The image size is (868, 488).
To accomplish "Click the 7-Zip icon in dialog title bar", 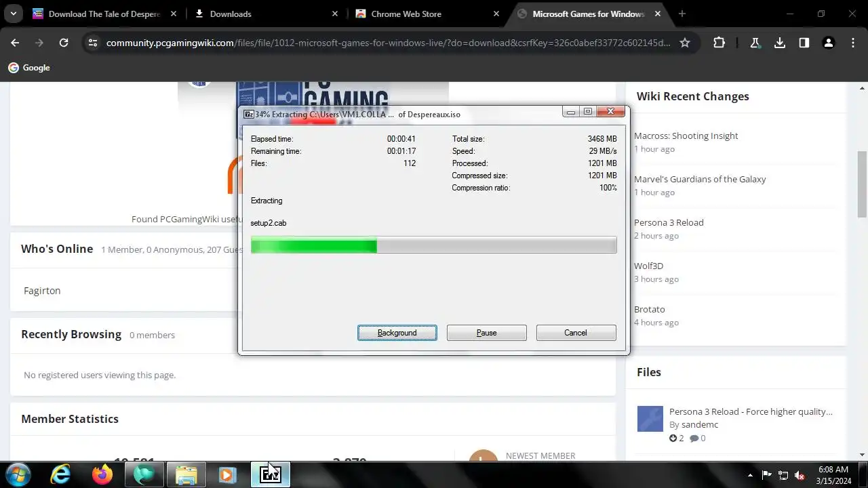I will 249,114.
